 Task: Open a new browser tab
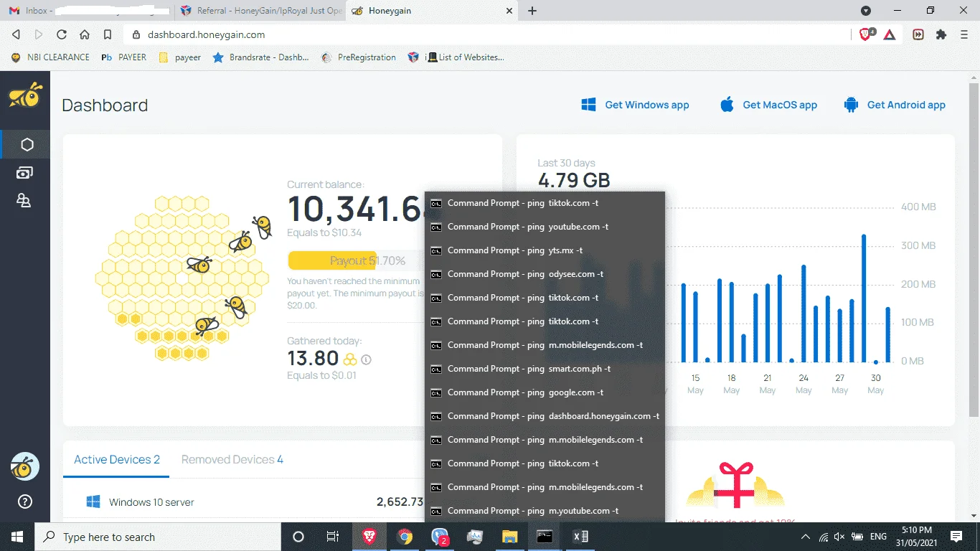(532, 11)
